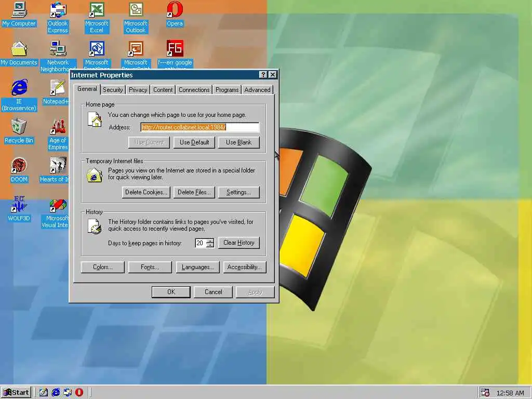Increase days to keep history with up arrow
532x399 pixels.
(x=211, y=241)
